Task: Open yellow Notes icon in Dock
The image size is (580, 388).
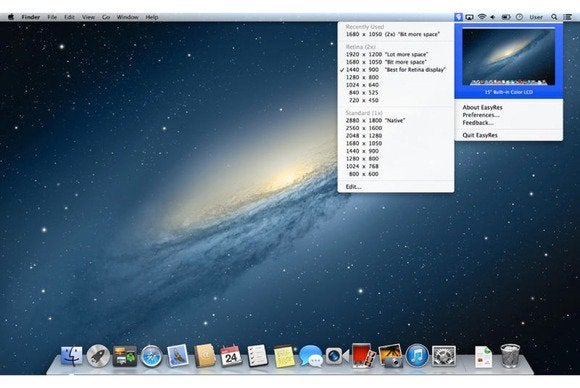Action: (284, 356)
